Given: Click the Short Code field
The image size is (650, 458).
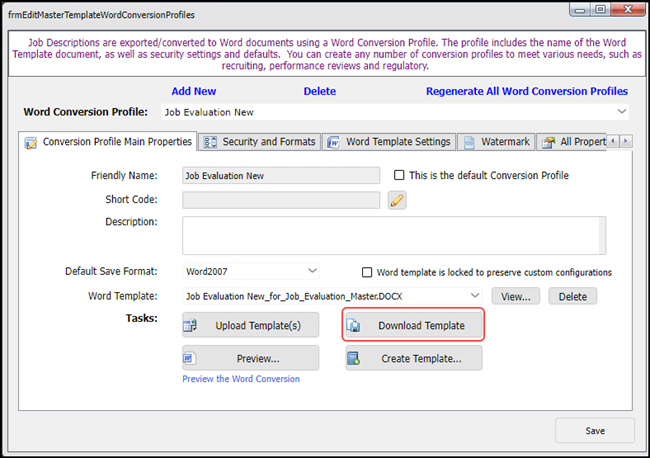Looking at the screenshot, I should coord(281,200).
